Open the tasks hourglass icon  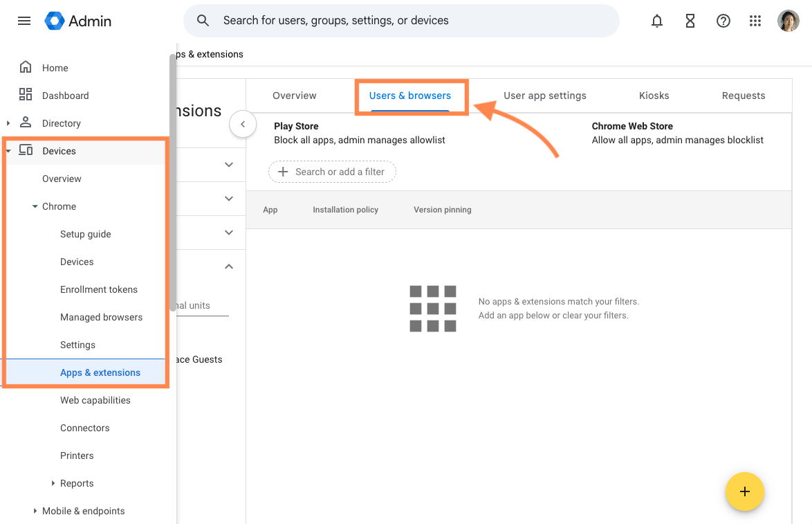pyautogui.click(x=690, y=21)
